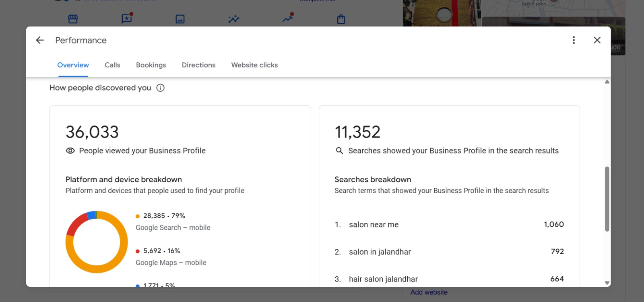Switch to the Overview tab
The width and height of the screenshot is (644, 302).
[x=73, y=65]
